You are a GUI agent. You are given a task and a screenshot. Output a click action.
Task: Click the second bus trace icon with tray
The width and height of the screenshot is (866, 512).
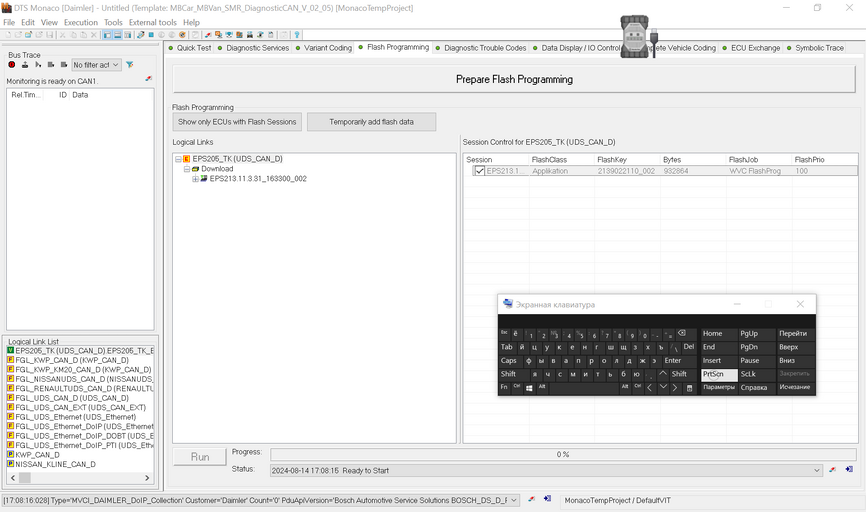tap(25, 65)
